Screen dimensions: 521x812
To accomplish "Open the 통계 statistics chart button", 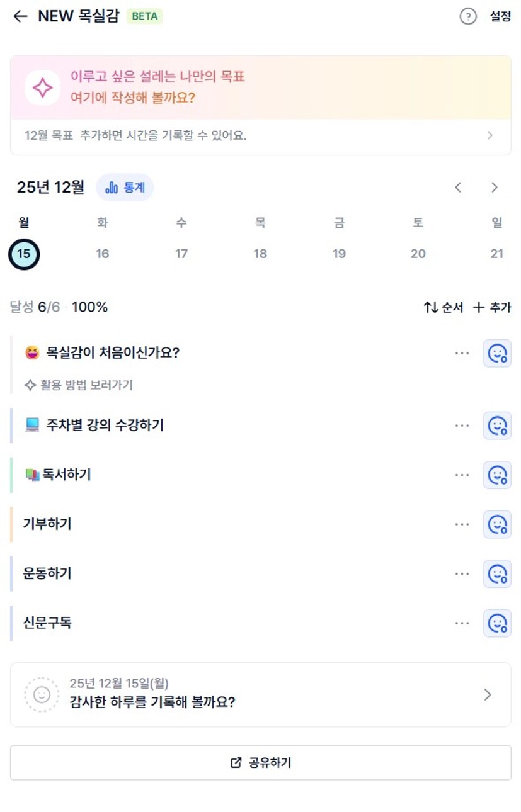I will click(x=125, y=188).
